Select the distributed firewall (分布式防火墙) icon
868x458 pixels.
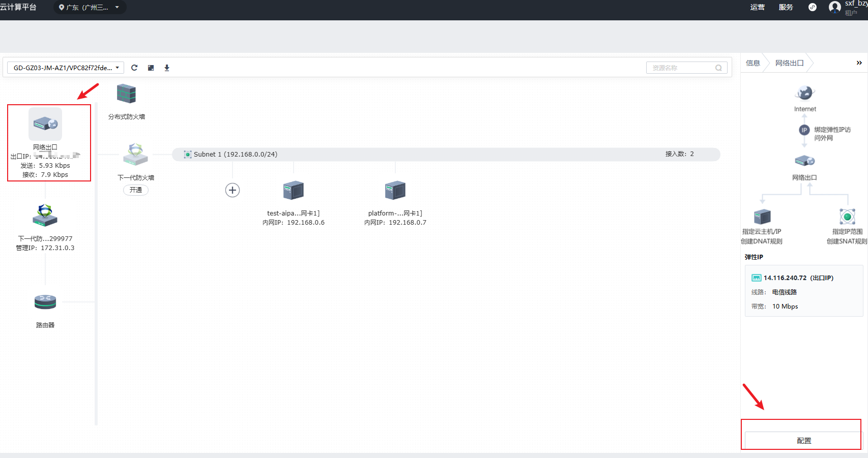point(126,95)
